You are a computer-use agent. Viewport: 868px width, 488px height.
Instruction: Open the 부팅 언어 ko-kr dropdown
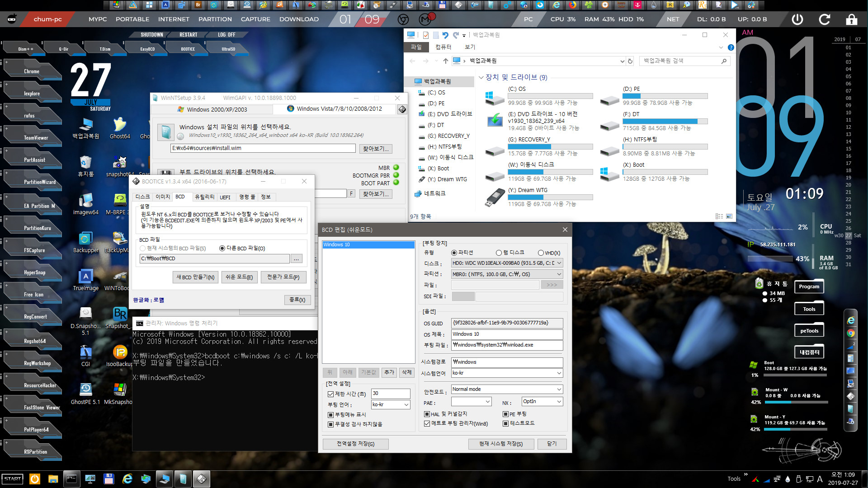tap(391, 404)
